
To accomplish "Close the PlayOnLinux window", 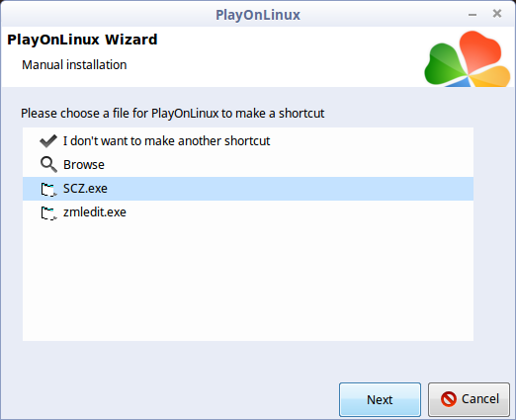I will point(497,14).
